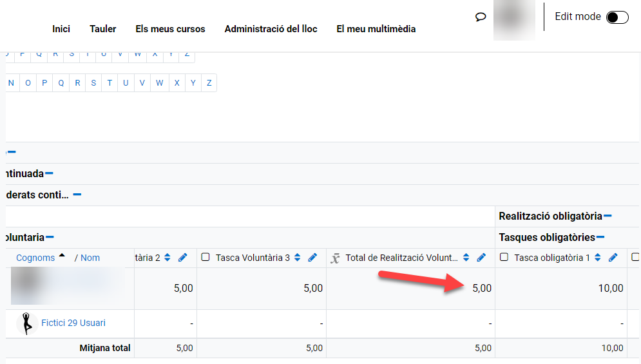This screenshot has width=641, height=364.
Task: Open the Fictici 29 Usuari profile link
Action: 73,323
